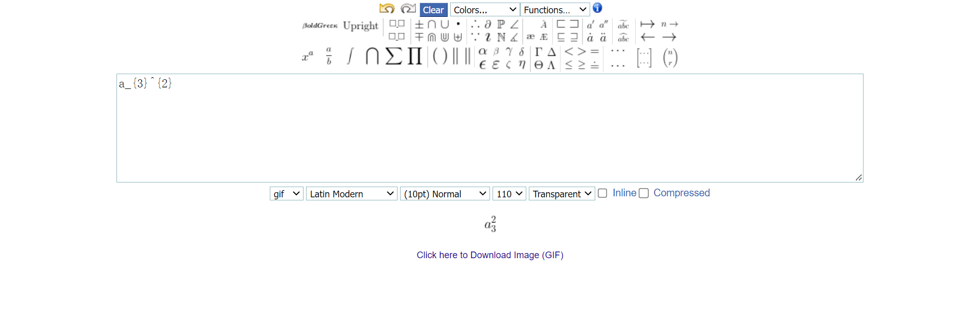The width and height of the screenshot is (980, 319).
Task: Insert the left arrow symbol
Action: 647,37
